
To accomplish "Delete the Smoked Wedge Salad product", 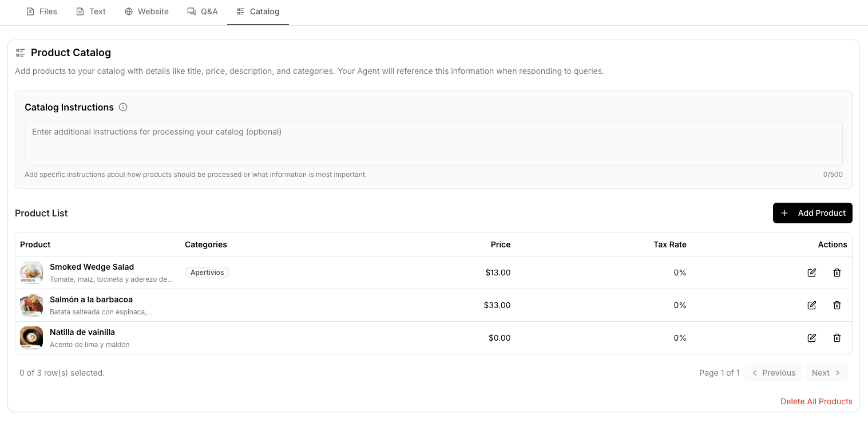I will [837, 273].
